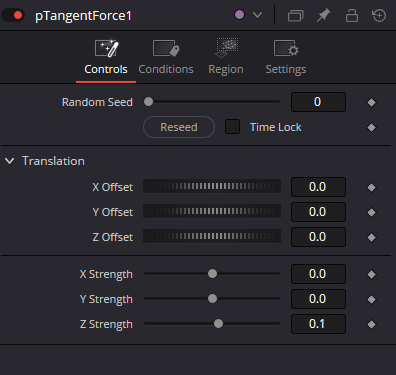Click the Z Strength value field
The image size is (396, 375).
click(x=318, y=324)
